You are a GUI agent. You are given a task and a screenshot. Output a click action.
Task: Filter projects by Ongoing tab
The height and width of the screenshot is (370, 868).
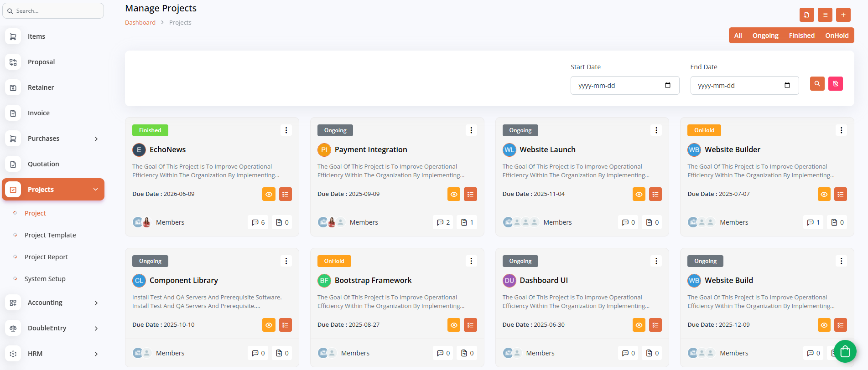[x=765, y=36]
